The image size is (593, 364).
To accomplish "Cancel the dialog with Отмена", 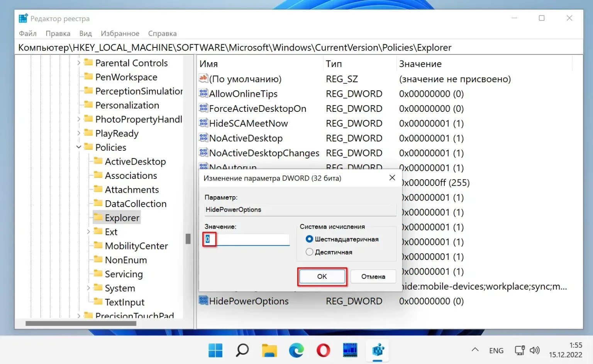I will click(373, 276).
